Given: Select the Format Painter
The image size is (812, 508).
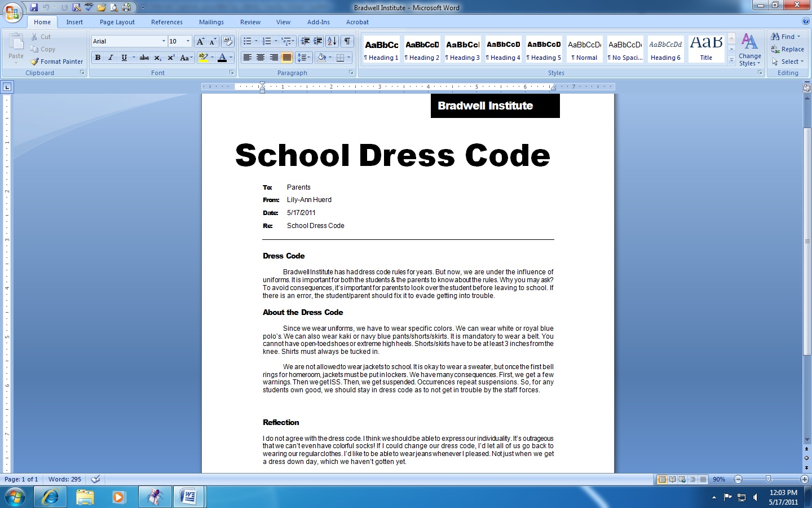Looking at the screenshot, I should click(x=56, y=62).
